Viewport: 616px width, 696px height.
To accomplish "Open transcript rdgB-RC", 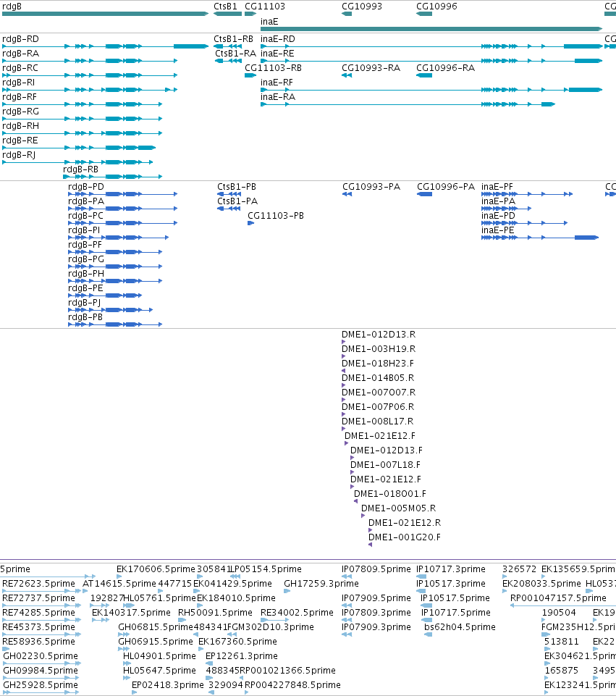I will coord(20,68).
